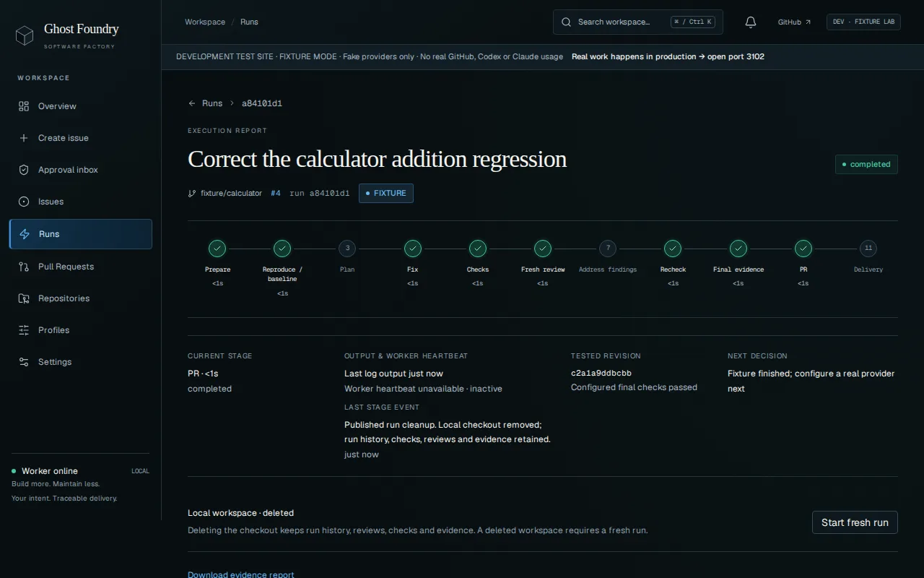
Task: Select the Prepare stage checkmark
Action: tap(217, 249)
